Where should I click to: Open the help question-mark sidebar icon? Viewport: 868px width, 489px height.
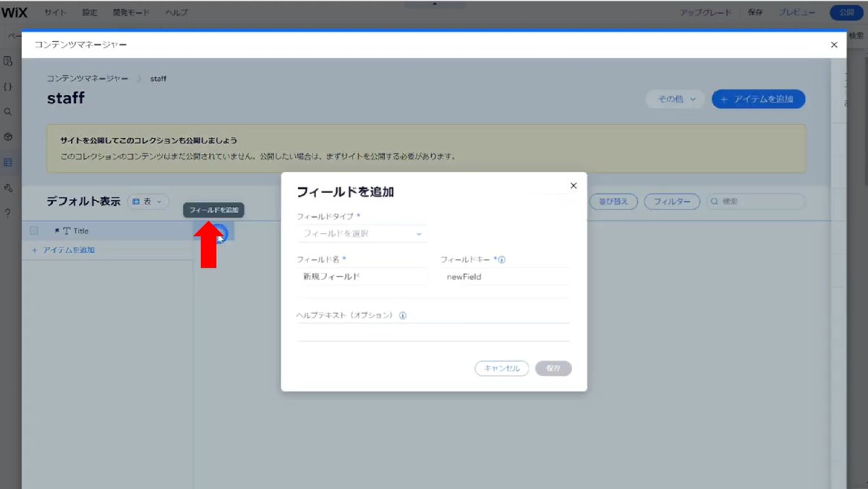[8, 213]
